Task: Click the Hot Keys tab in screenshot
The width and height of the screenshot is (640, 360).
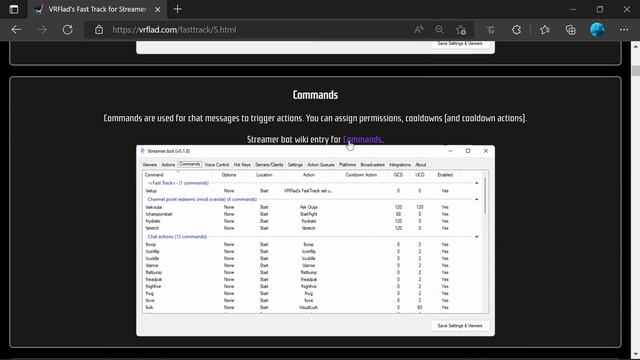Action: point(242,164)
